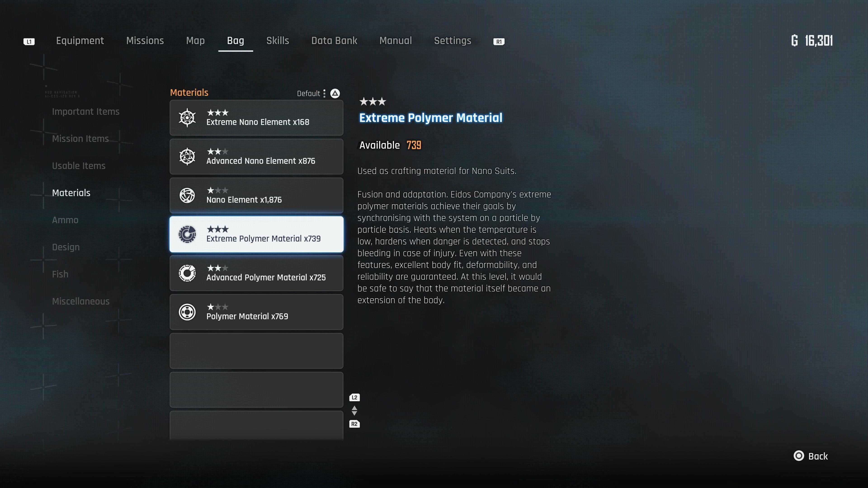Open the Map tab
868x488 pixels.
click(x=196, y=41)
